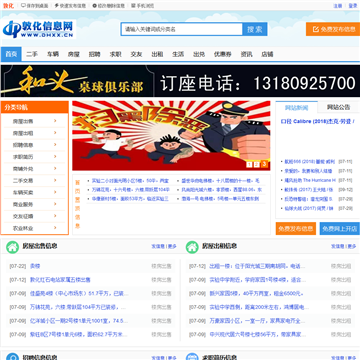Open the 二手 navigation item

pyautogui.click(x=32, y=54)
